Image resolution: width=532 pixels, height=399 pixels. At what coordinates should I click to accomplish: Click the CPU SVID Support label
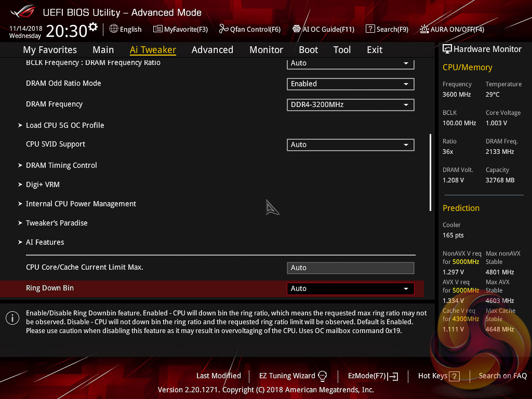click(x=55, y=144)
